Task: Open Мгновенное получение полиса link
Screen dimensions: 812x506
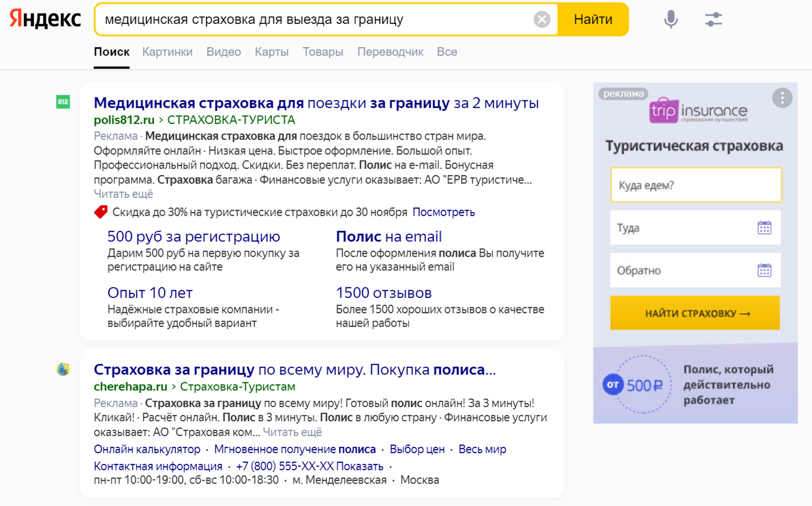Action: (x=295, y=449)
